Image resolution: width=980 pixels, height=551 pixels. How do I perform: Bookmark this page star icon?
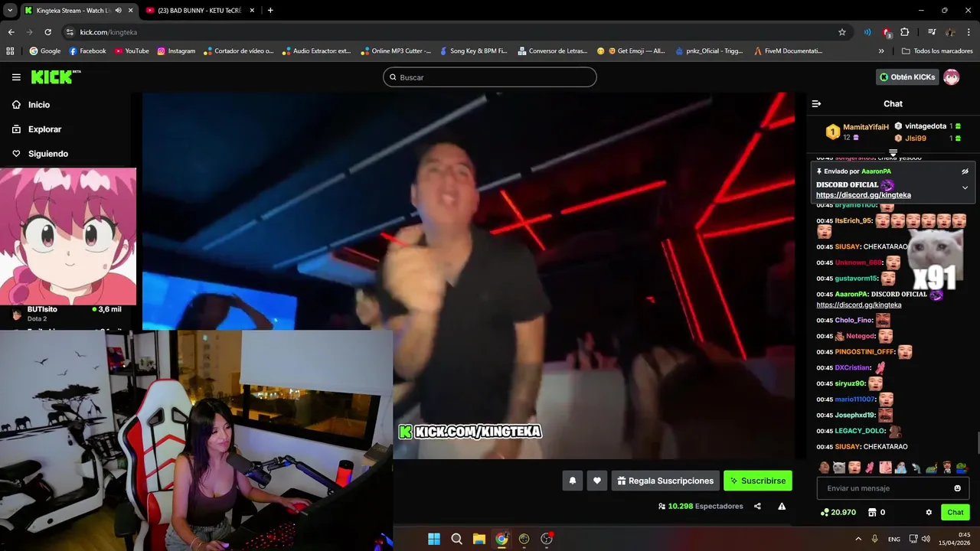[x=842, y=32]
